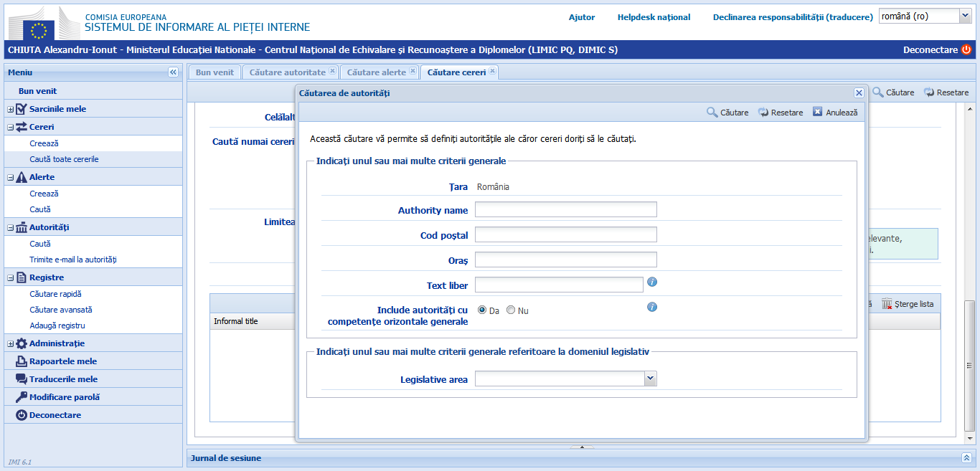Click the Șterge lista icon
This screenshot has height=471, width=980.
pyautogui.click(x=887, y=304)
